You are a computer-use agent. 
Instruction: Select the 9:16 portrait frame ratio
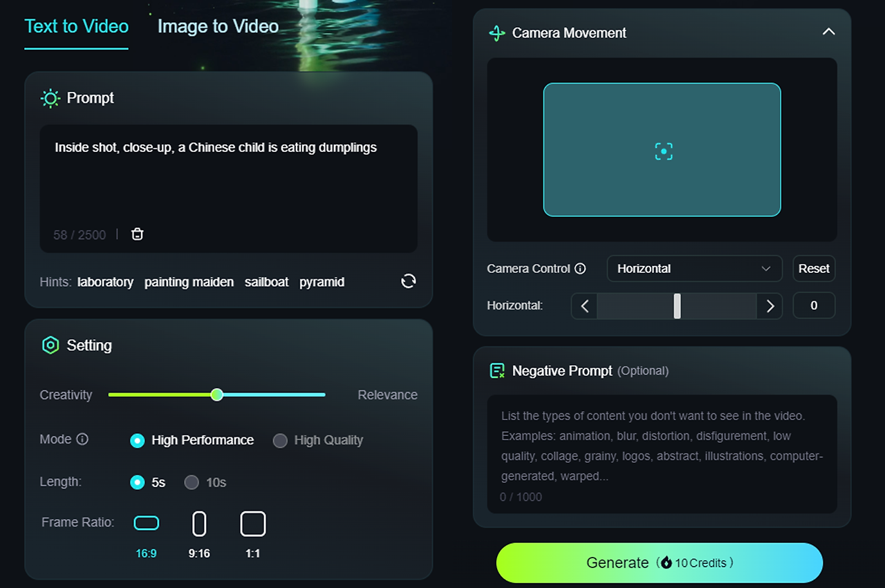point(199,524)
